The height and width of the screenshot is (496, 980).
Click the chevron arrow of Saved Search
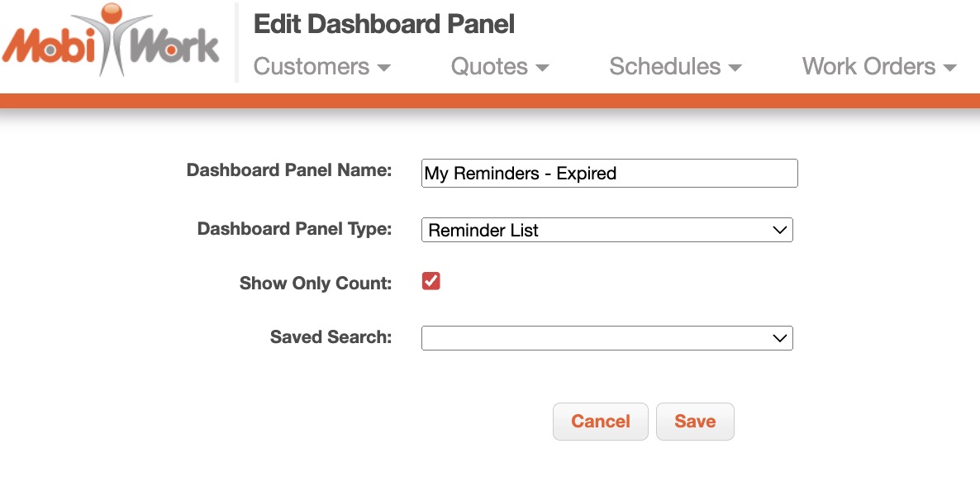click(x=779, y=337)
